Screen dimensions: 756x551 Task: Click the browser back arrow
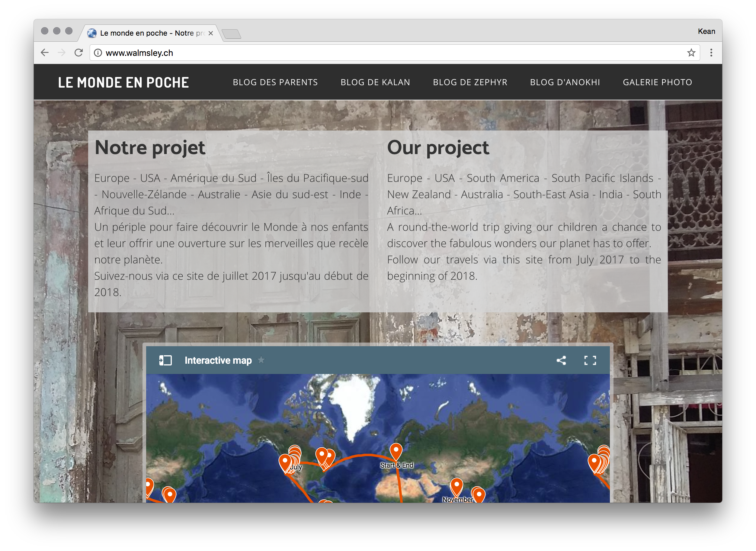45,53
